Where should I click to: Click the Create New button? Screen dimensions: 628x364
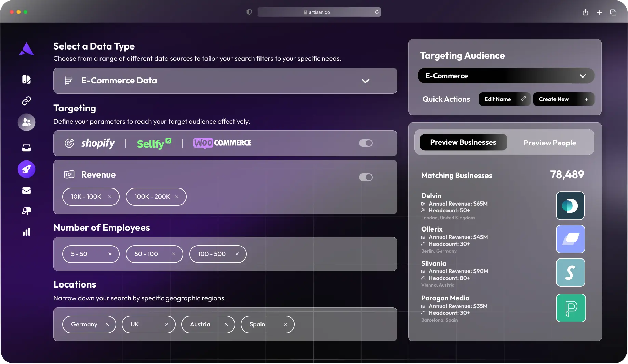563,99
